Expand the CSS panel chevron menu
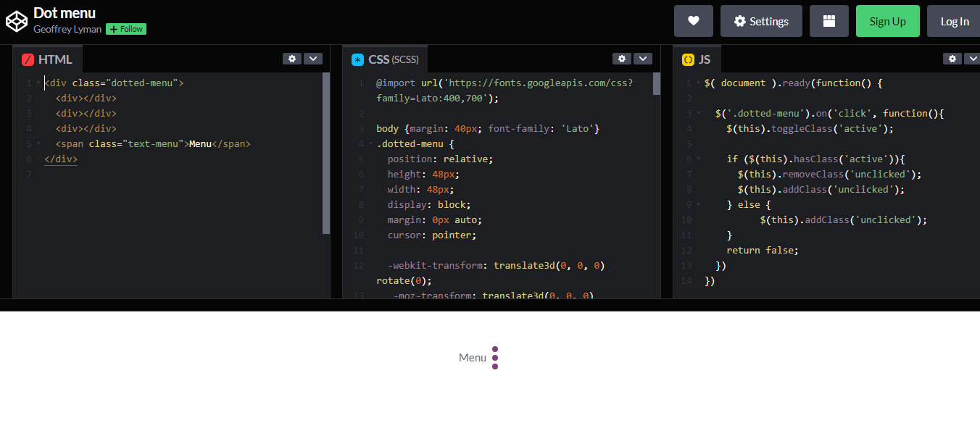The width and height of the screenshot is (980, 423). [x=642, y=59]
